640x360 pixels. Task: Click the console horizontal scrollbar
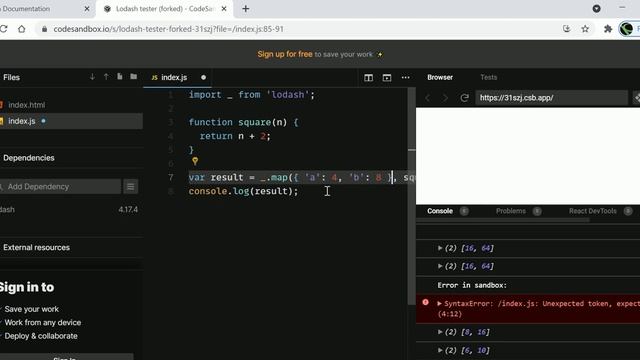tap(503, 220)
